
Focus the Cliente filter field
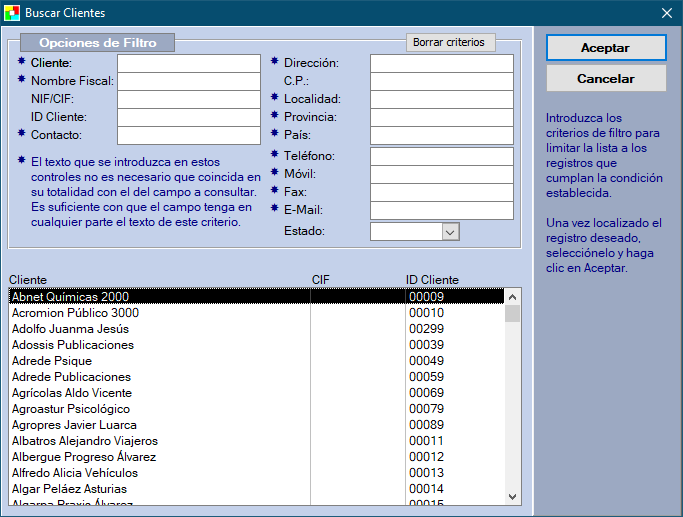click(188, 63)
